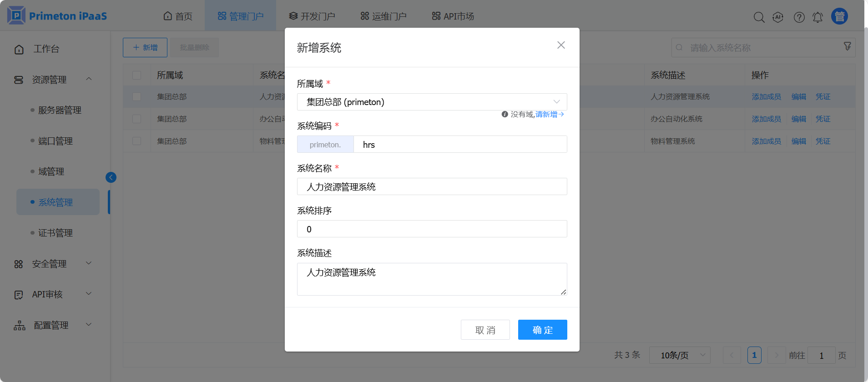Viewport: 868px width, 382px height.
Task: Toggle the select-all checkbox in table header
Action: [x=136, y=75]
